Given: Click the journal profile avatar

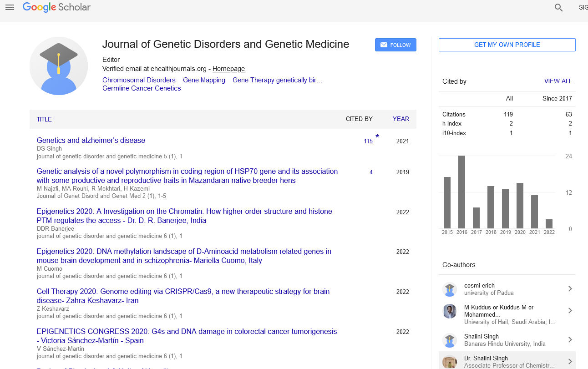Looking at the screenshot, I should pyautogui.click(x=59, y=66).
